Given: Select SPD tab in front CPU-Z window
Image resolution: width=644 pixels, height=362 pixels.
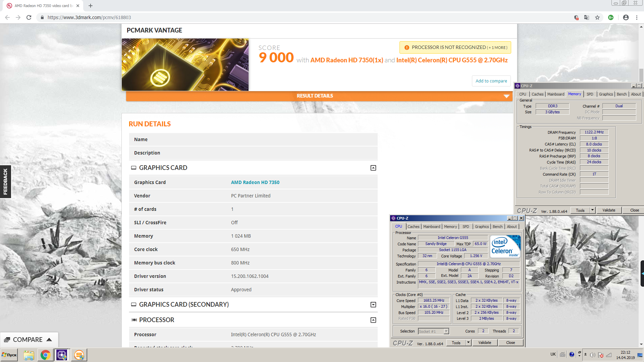Looking at the screenshot, I should pos(466,227).
